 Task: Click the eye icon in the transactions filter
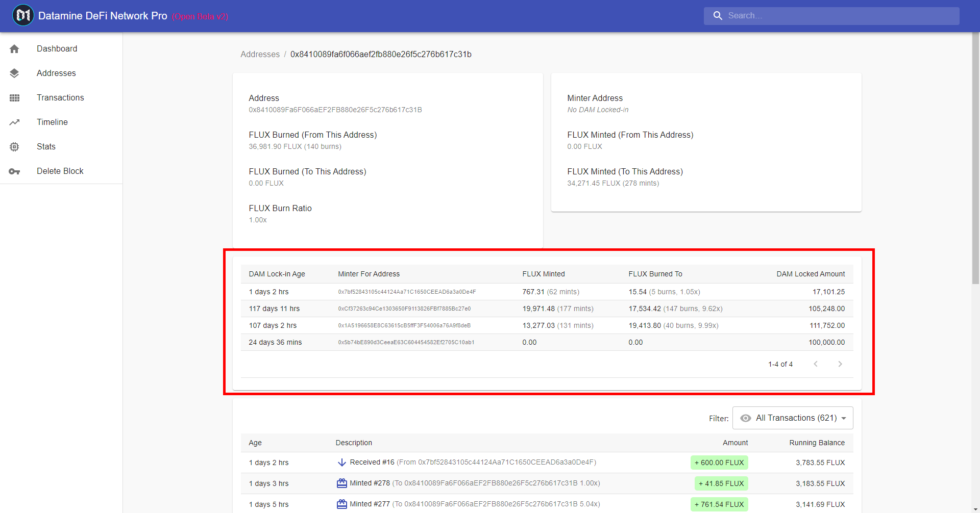[746, 418]
